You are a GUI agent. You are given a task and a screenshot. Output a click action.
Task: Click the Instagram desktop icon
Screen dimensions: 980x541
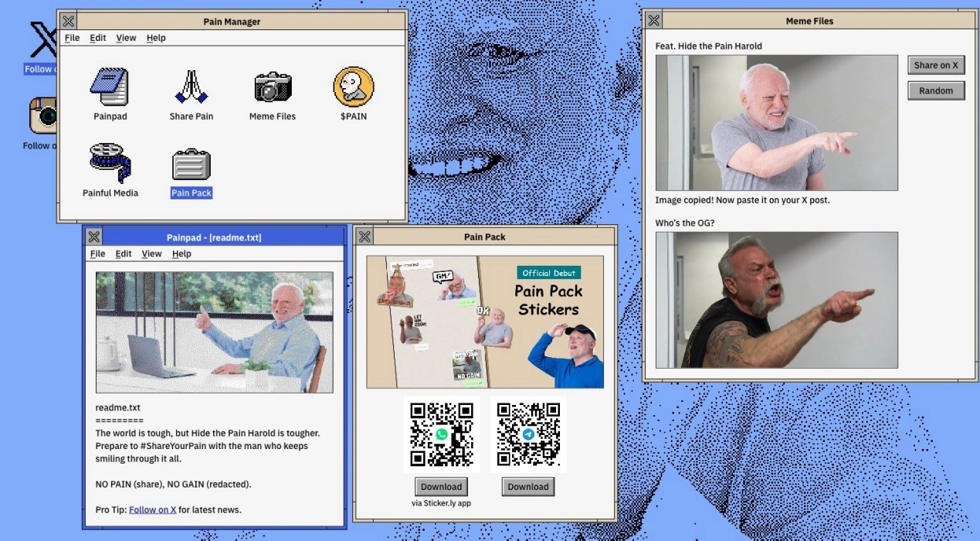[x=43, y=117]
